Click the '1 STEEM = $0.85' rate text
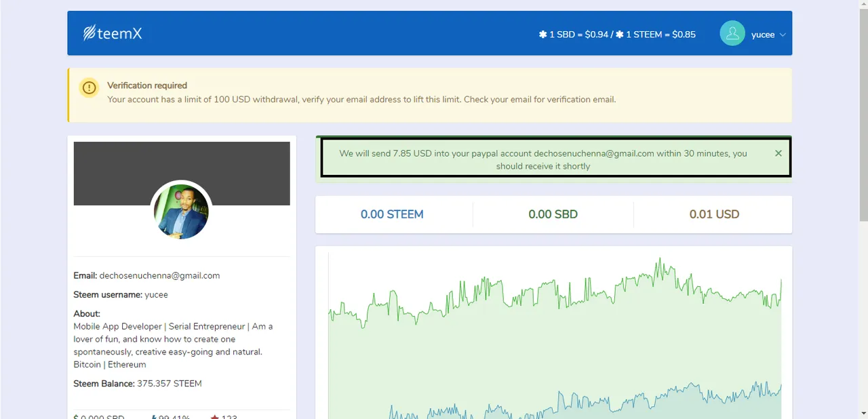The image size is (868, 419). click(x=660, y=35)
